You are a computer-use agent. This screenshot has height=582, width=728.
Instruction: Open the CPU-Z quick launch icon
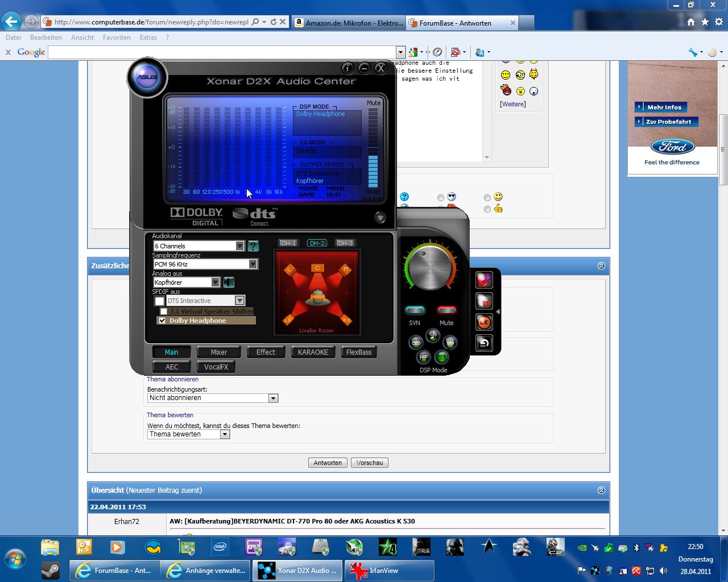pos(253,547)
